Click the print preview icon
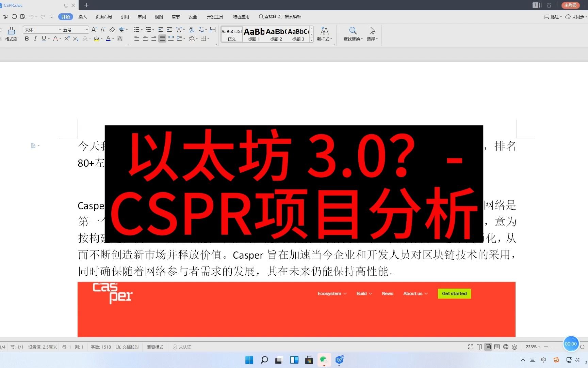 (x=23, y=17)
